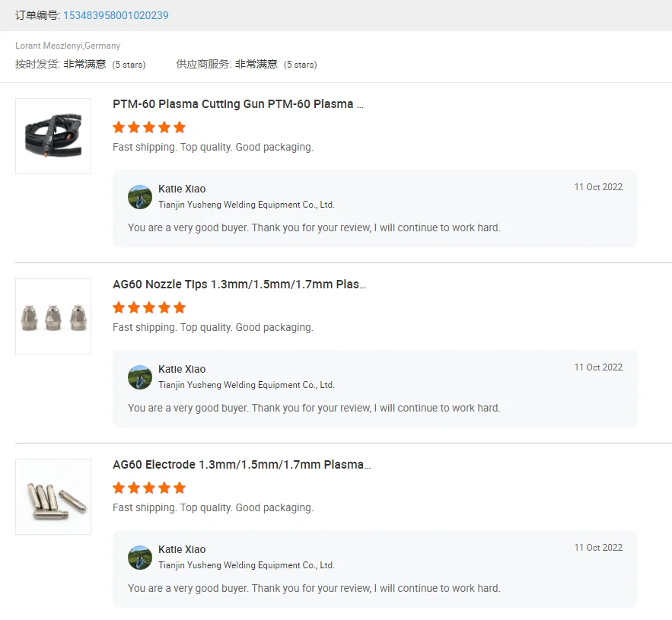
Task: Click the 11 Oct 2022 date in the PTM-60 reply
Action: click(x=598, y=187)
